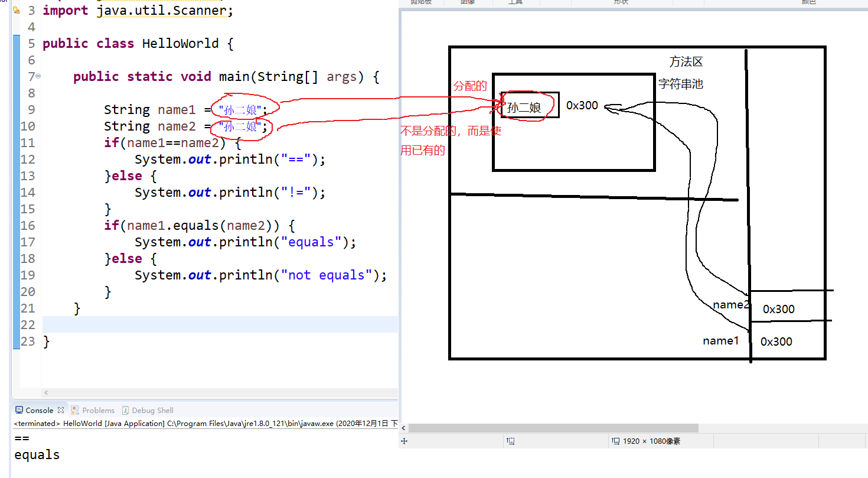Close the Console view tab
Screen dimensions: 868x478
pos(61,410)
